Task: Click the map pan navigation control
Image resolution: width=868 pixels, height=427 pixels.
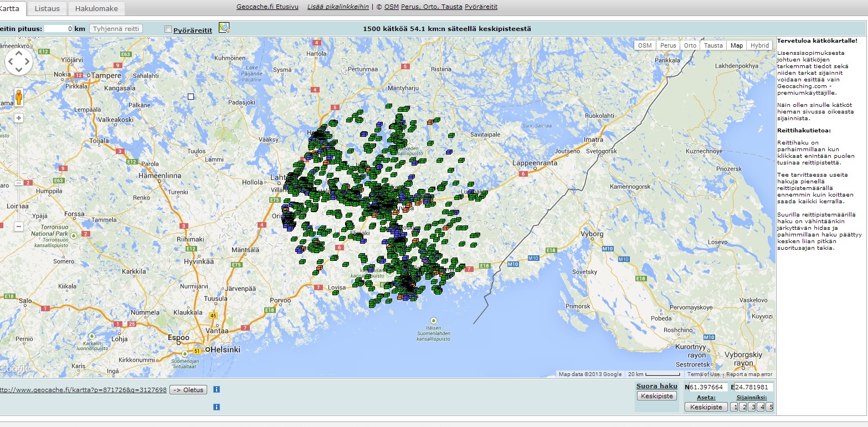Action: click(19, 61)
